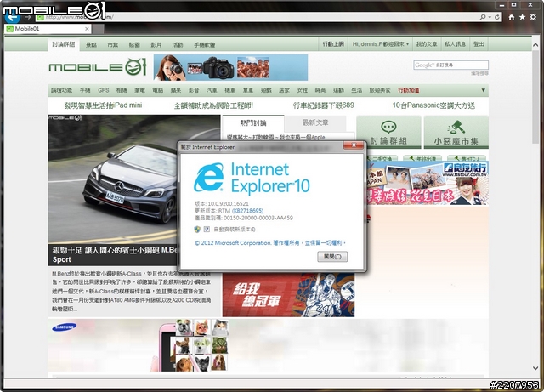Click the Google custom search input field

(450, 65)
